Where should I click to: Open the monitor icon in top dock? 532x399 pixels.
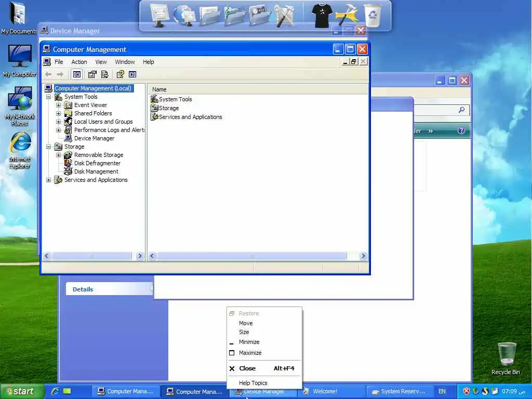[x=159, y=15]
